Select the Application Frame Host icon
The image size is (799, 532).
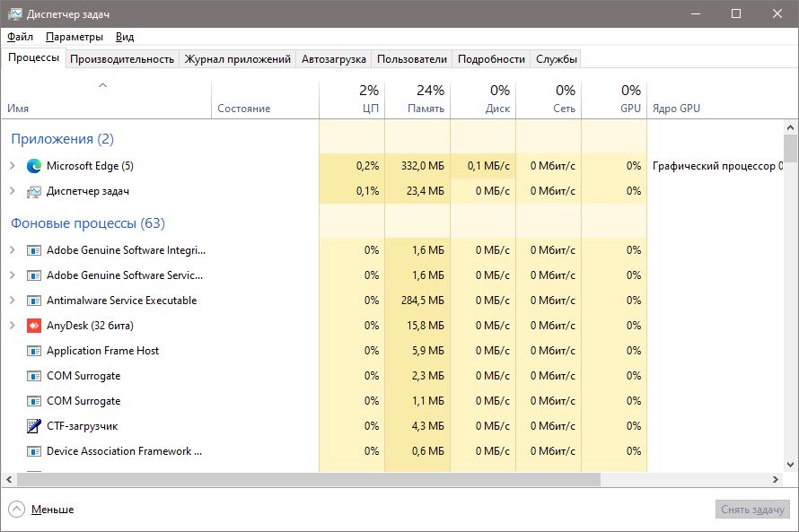[34, 351]
